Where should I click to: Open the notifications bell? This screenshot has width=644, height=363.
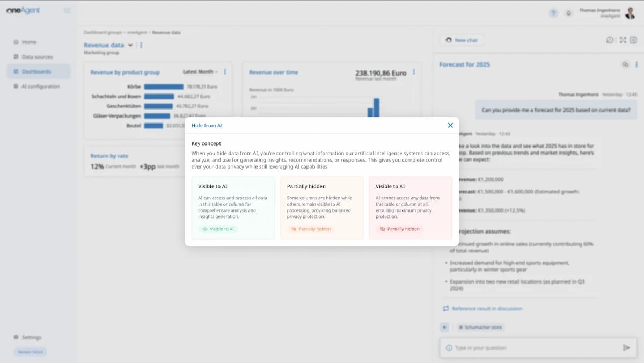point(568,13)
